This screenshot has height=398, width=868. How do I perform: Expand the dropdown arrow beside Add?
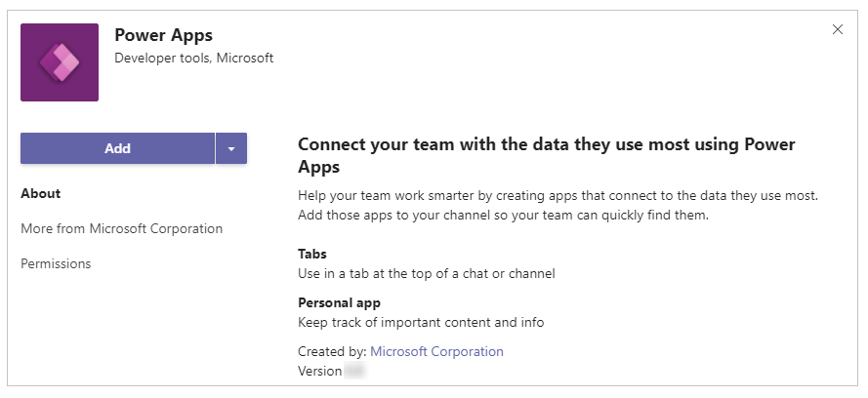[231, 148]
